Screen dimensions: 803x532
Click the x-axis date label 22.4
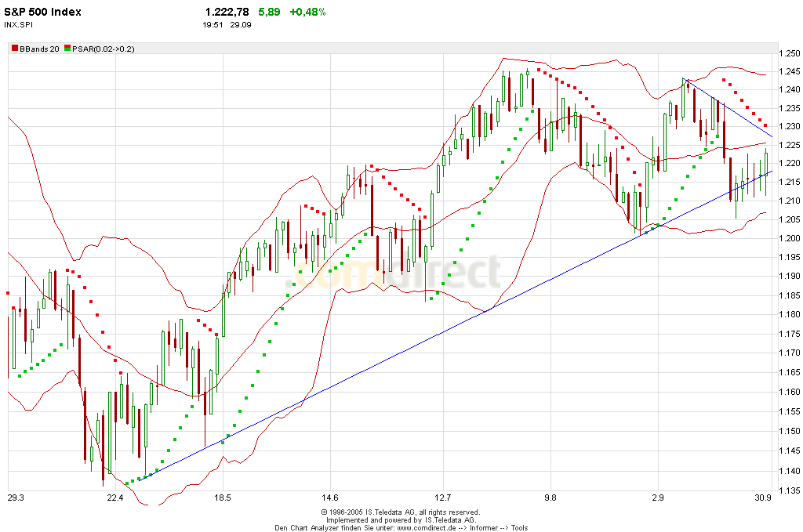116,498
